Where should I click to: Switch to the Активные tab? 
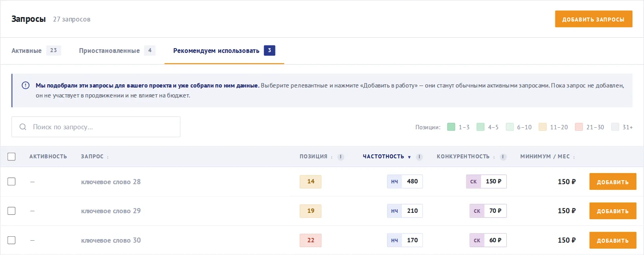coord(36,51)
